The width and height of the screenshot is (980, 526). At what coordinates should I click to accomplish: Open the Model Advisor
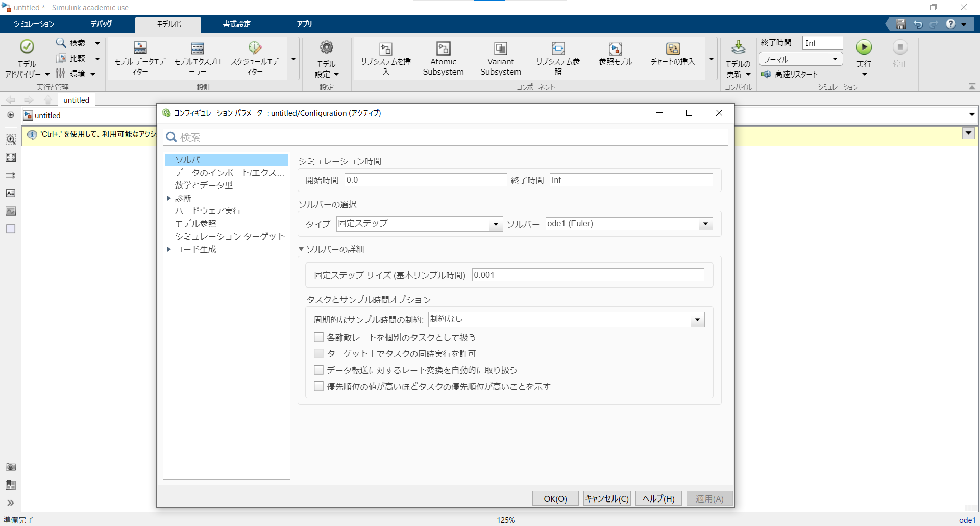click(26, 57)
